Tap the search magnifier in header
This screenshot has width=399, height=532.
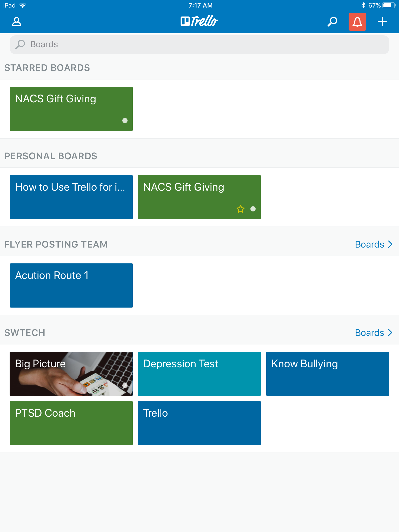coord(332,22)
